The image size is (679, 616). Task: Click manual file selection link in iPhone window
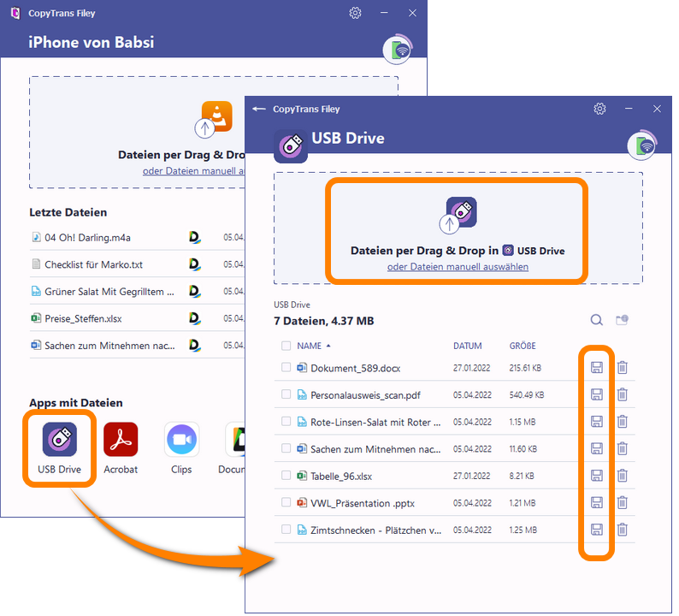193,171
